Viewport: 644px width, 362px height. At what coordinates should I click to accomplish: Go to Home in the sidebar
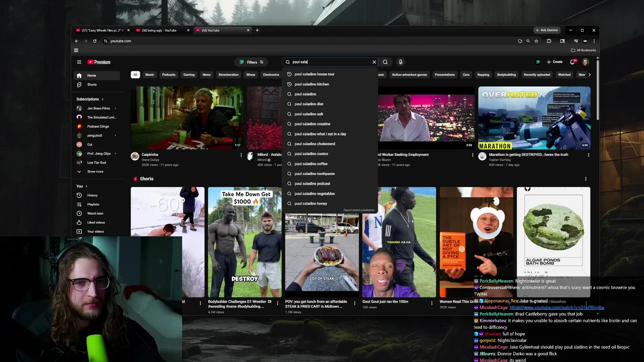98,75
